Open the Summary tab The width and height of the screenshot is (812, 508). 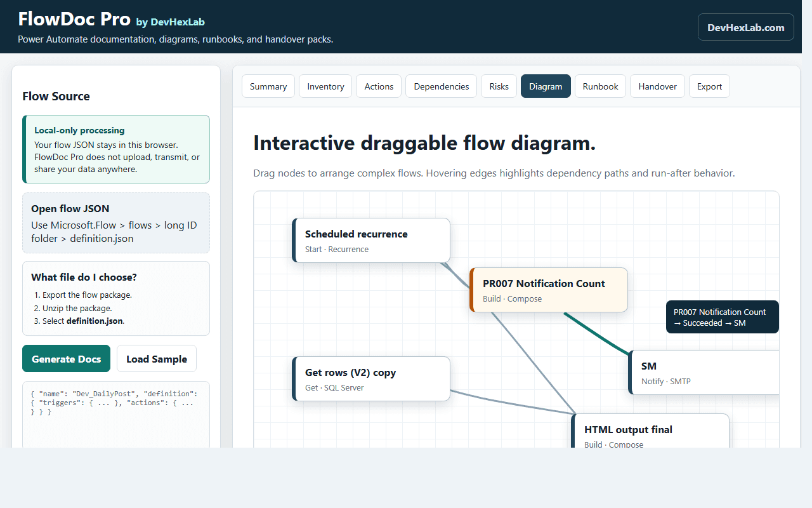tap(268, 86)
